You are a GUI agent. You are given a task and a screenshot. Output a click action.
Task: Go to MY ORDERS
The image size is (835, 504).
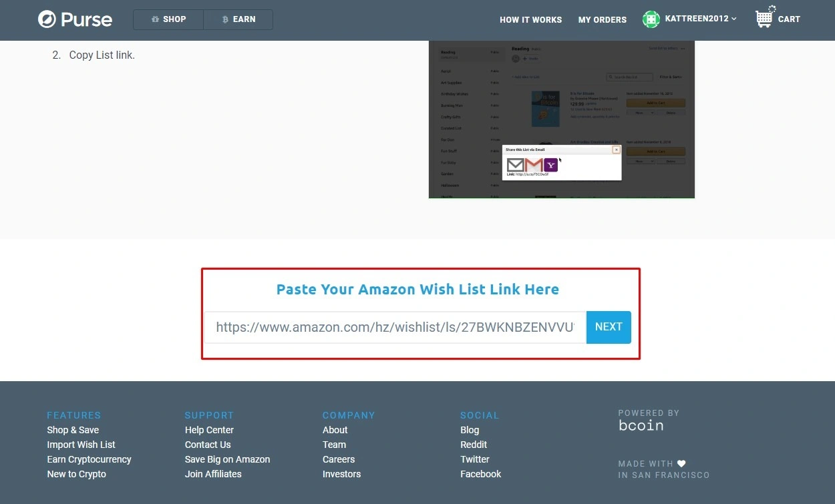pos(603,20)
